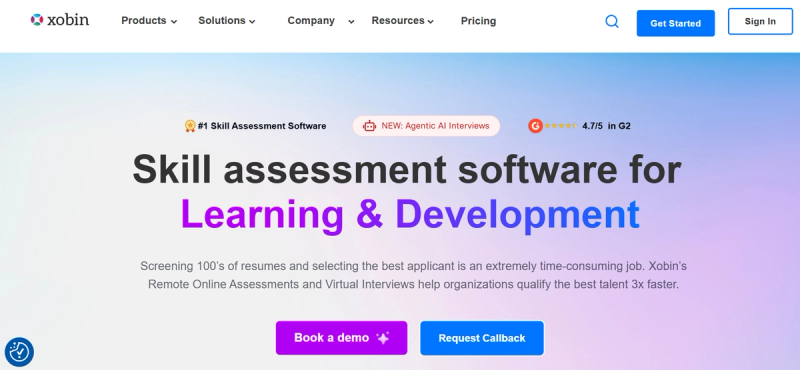Expand the Resources dropdown chevron
The height and width of the screenshot is (370, 800).
click(x=431, y=21)
